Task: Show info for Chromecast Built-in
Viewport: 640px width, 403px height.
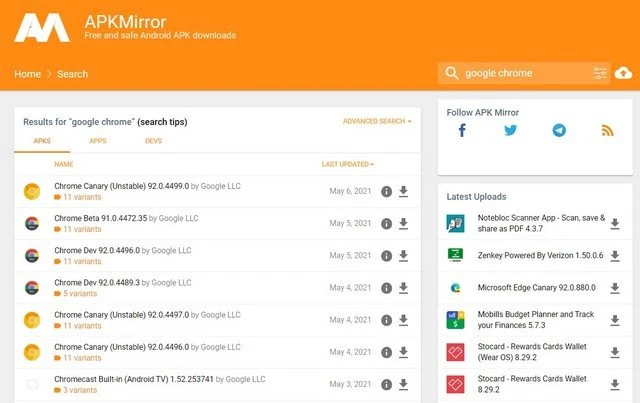Action: [x=387, y=385]
